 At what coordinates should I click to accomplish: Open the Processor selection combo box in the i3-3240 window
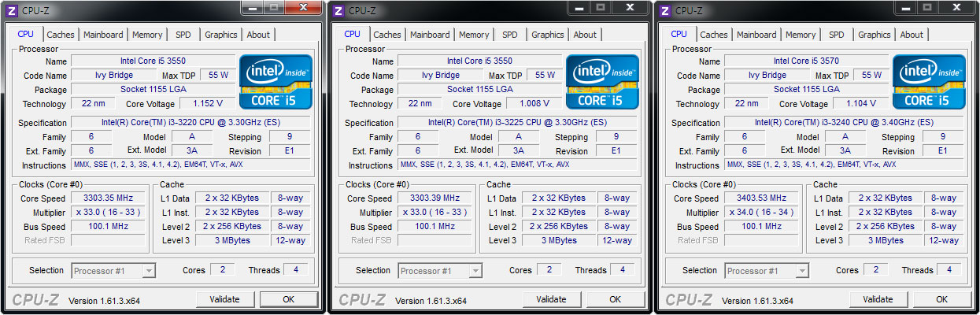point(767,271)
